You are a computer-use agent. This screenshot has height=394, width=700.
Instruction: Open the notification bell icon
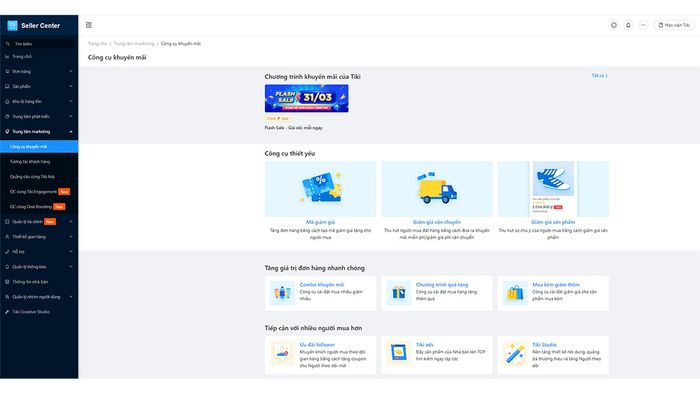[x=628, y=25]
